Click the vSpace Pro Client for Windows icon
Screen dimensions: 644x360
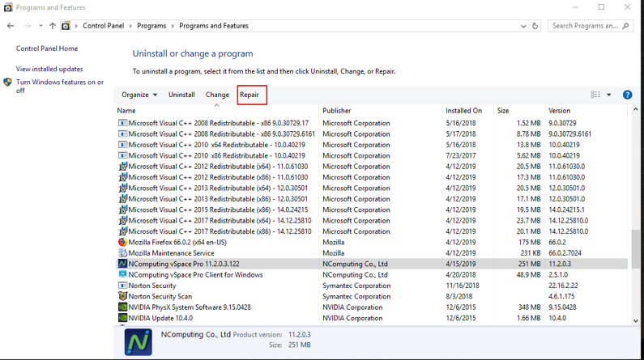click(x=122, y=275)
